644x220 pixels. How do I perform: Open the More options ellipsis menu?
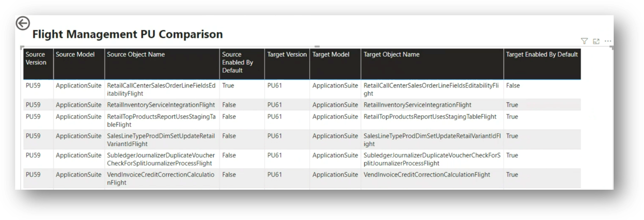[x=608, y=42]
